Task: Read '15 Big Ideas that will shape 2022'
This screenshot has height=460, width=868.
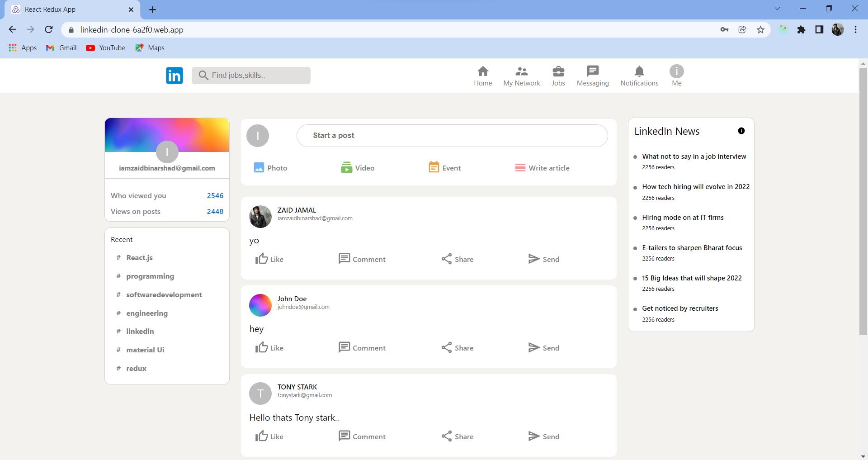Action: click(692, 278)
